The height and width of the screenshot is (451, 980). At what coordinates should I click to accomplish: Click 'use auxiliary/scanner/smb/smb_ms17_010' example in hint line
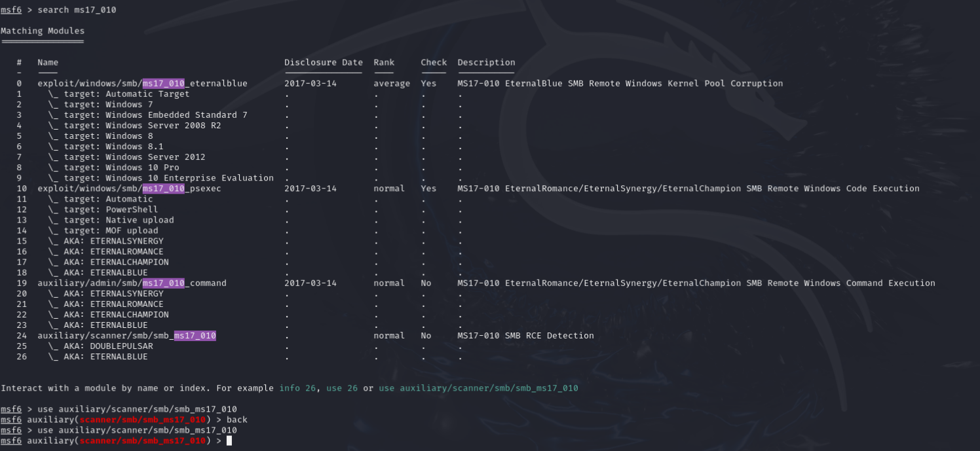click(478, 388)
